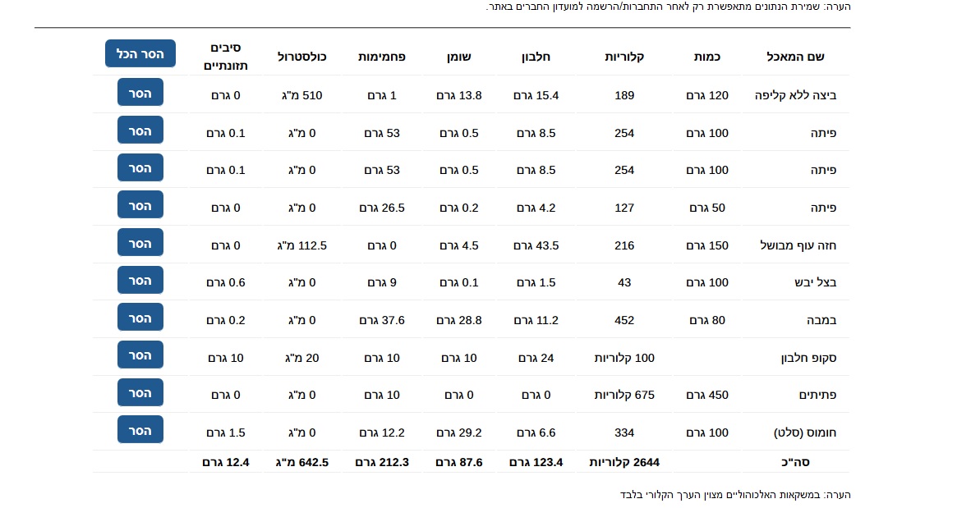Remove the 'חומוס (סלט)' row
This screenshot has width=980, height=508.
pos(140,429)
